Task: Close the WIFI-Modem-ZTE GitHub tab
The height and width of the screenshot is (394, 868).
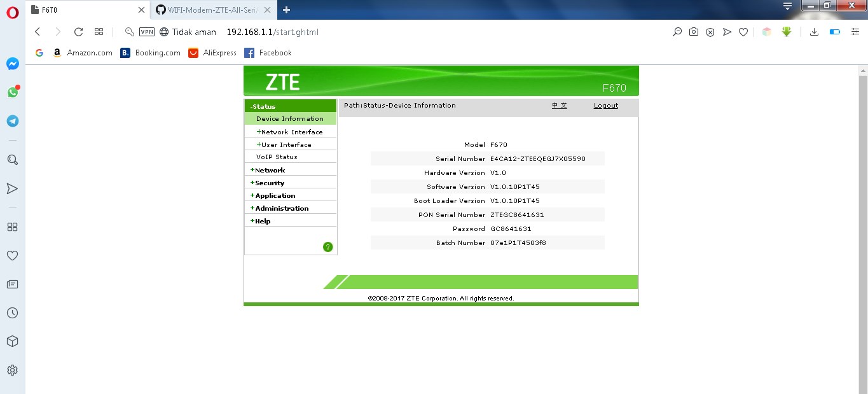Action: (268, 10)
